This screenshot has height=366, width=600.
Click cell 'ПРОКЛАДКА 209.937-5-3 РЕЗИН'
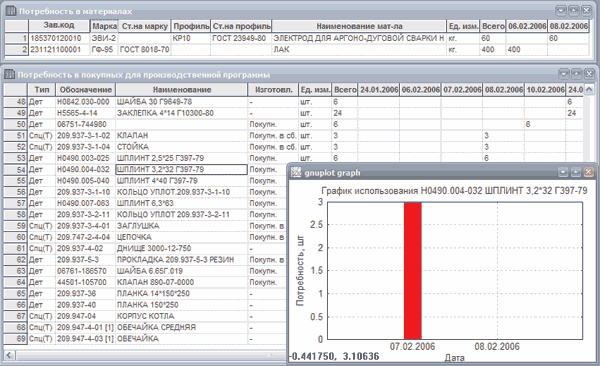182,260
